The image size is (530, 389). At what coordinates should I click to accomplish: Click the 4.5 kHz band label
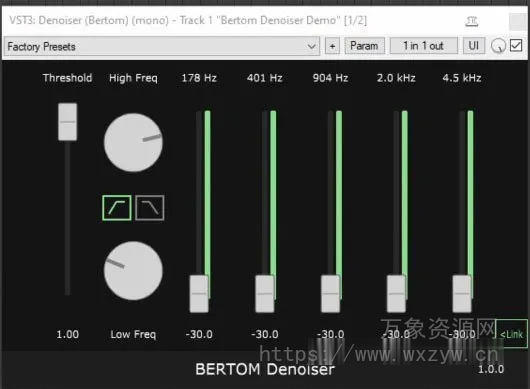point(462,78)
